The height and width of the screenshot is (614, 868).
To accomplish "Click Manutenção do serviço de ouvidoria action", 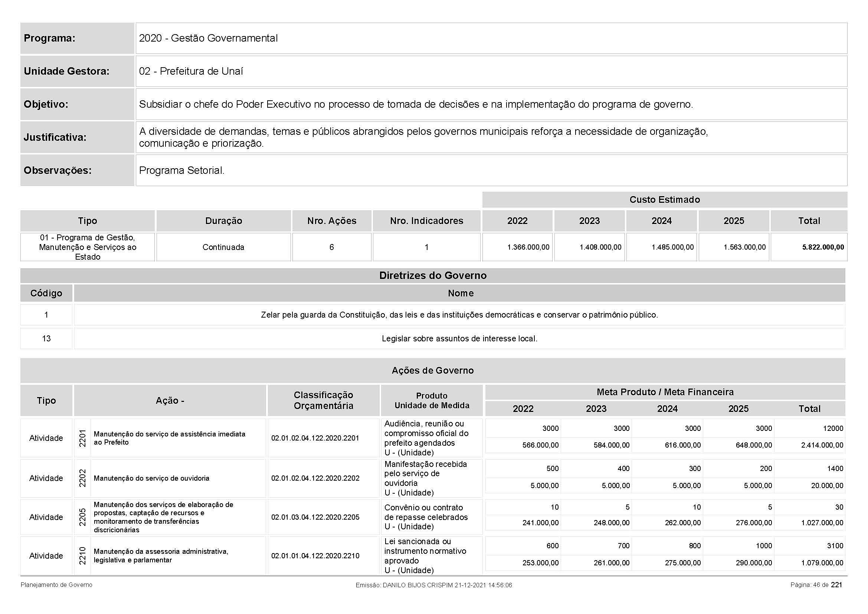I will [x=151, y=478].
